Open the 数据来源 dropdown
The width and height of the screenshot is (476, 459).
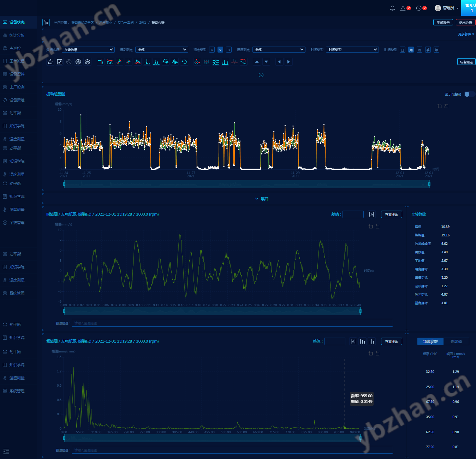tap(88, 50)
